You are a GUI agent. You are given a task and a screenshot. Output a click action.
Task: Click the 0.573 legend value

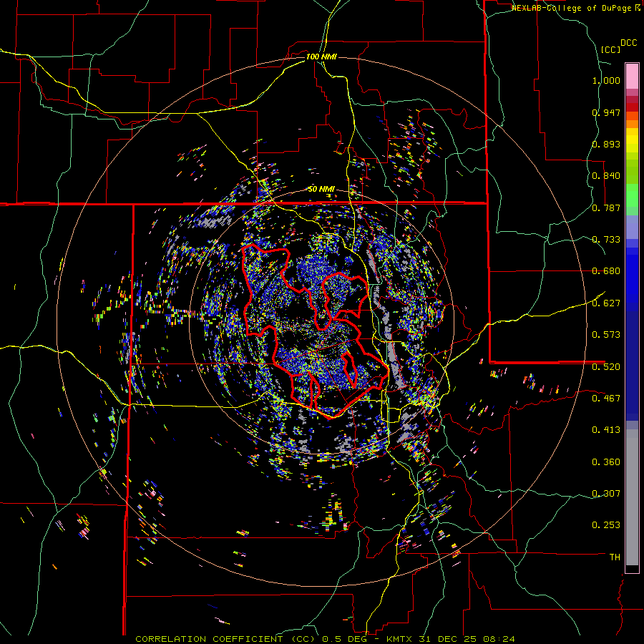(606, 335)
